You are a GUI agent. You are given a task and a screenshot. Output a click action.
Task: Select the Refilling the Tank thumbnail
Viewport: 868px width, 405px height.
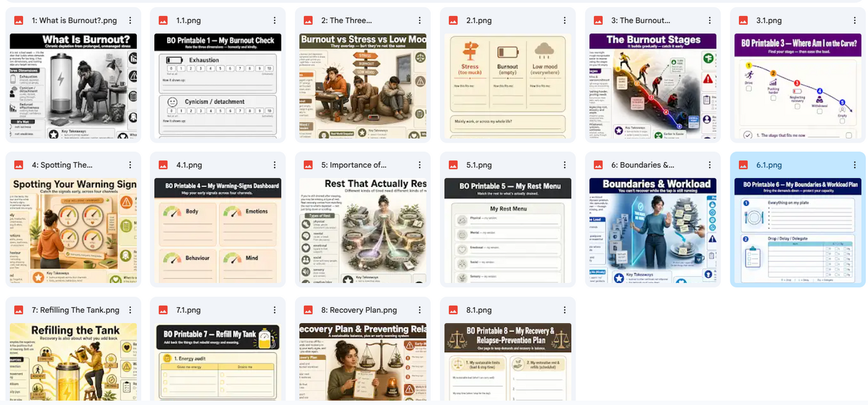73,362
